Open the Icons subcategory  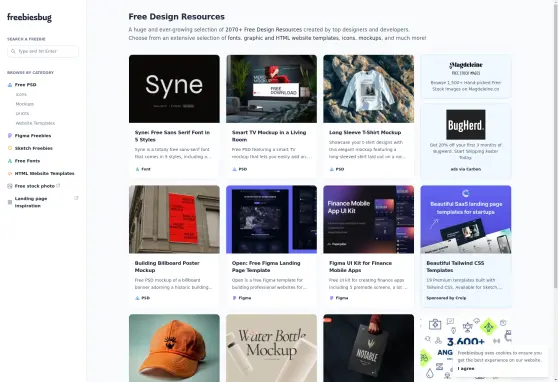pyautogui.click(x=21, y=94)
